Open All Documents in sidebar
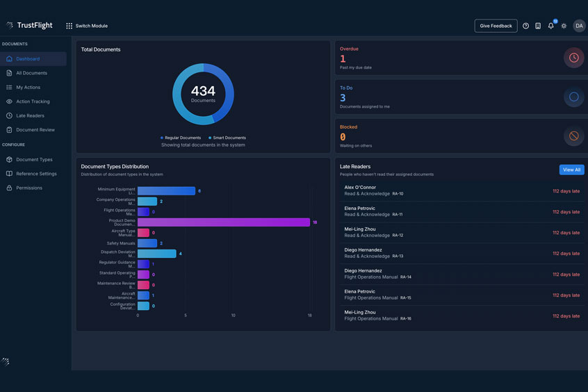Screen dimensions: 588x392 31,73
